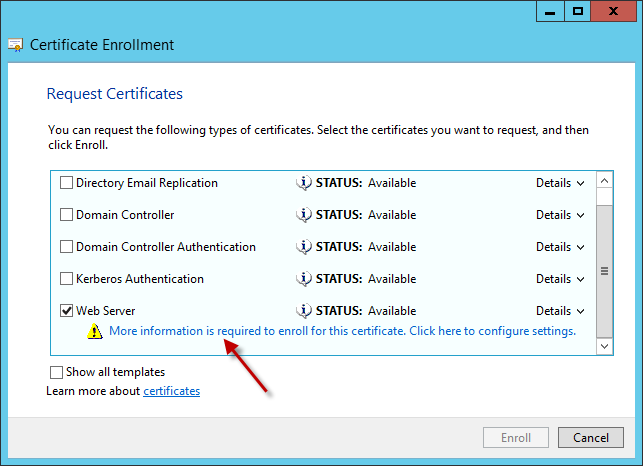The width and height of the screenshot is (643, 466).
Task: Close the Certificate Enrollment window
Action: click(614, 11)
